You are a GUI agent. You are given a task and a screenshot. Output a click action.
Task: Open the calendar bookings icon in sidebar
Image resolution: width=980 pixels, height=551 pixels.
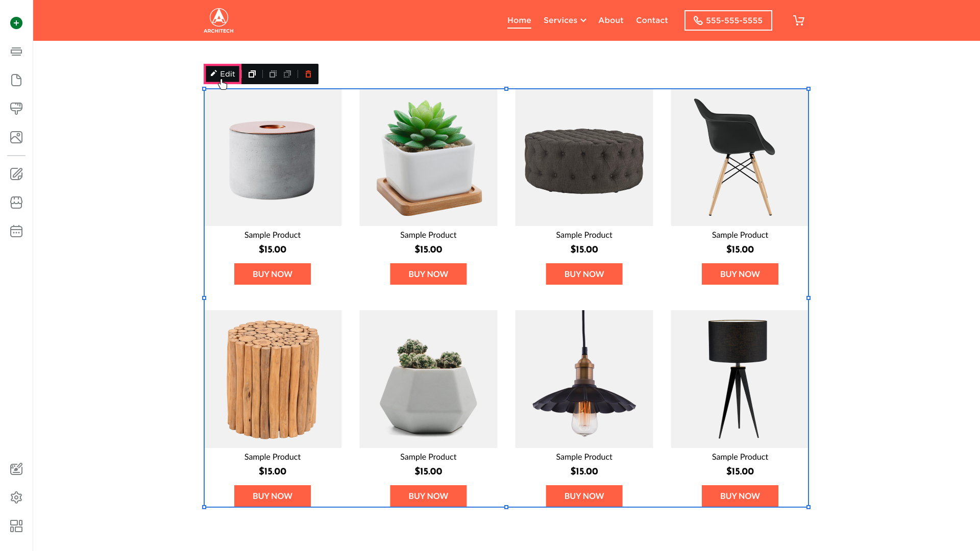[16, 231]
